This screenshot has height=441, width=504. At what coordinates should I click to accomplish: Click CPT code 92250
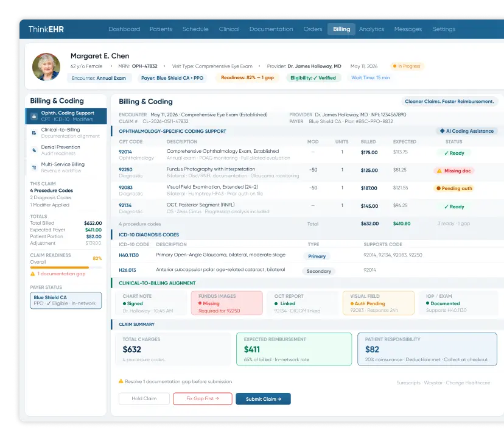(125, 169)
